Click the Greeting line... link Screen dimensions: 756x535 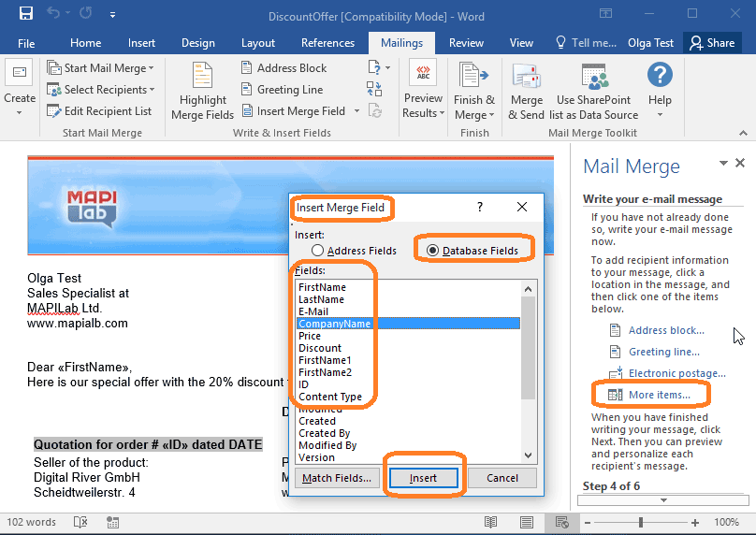664,352
